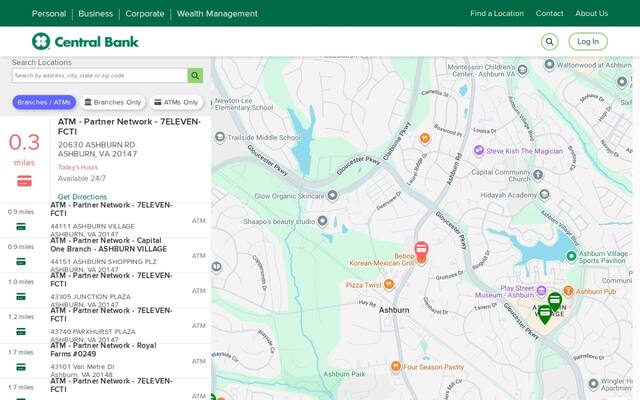Click the Log In button
640x400 pixels.
(588, 42)
